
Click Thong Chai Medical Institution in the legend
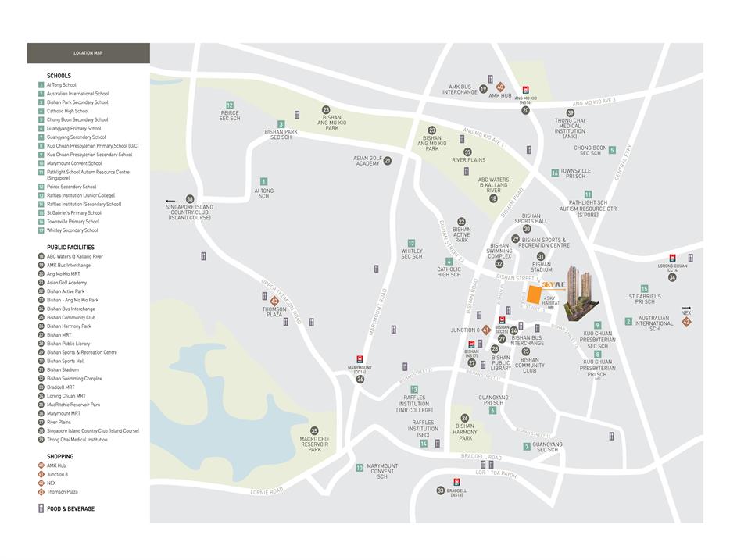point(77,440)
